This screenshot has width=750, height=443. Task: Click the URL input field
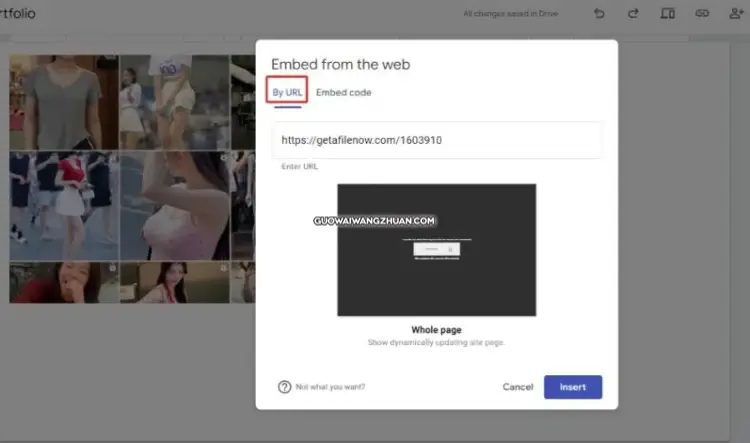pyautogui.click(x=436, y=140)
